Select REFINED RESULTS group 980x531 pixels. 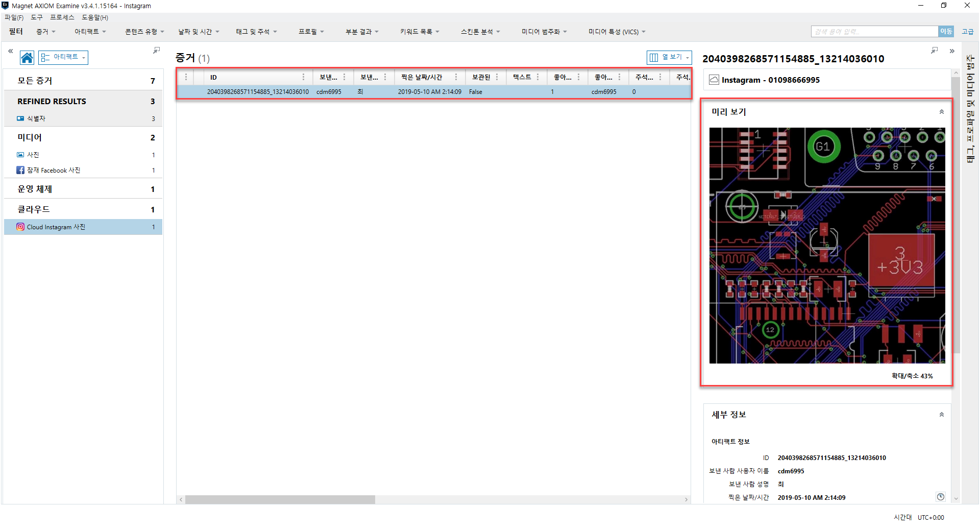click(83, 101)
